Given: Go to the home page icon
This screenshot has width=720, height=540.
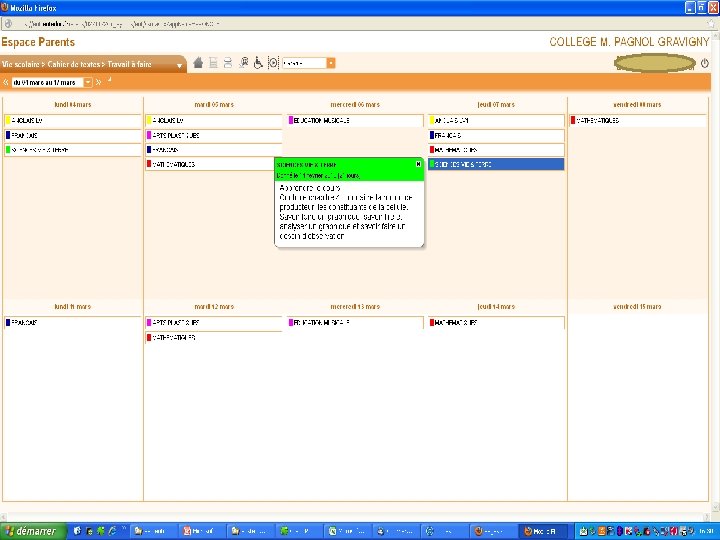Looking at the screenshot, I should 198,63.
